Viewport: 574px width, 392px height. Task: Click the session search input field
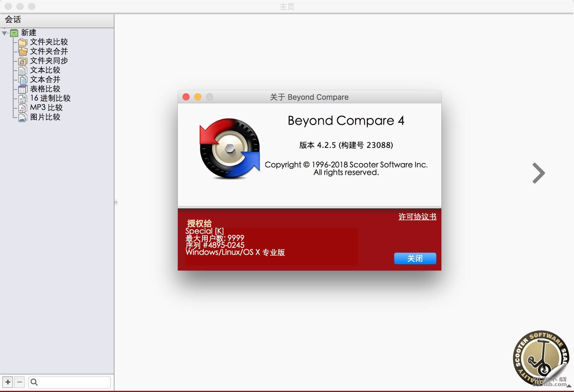coord(70,382)
